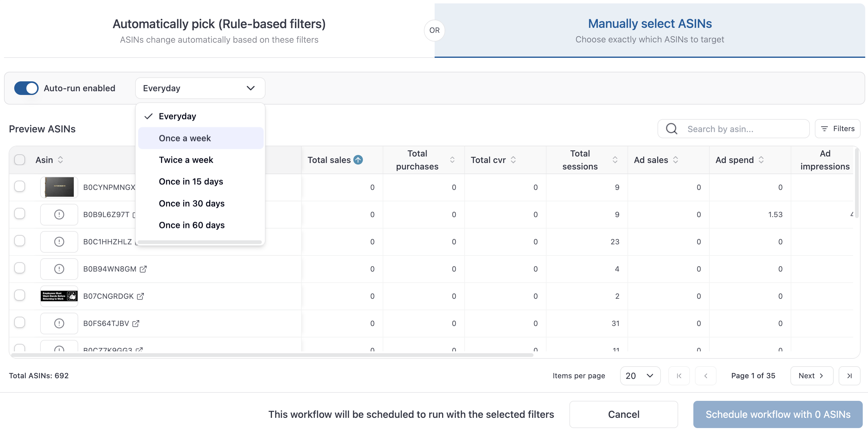The image size is (868, 433).
Task: Jump to last page icon
Action: pyautogui.click(x=849, y=376)
